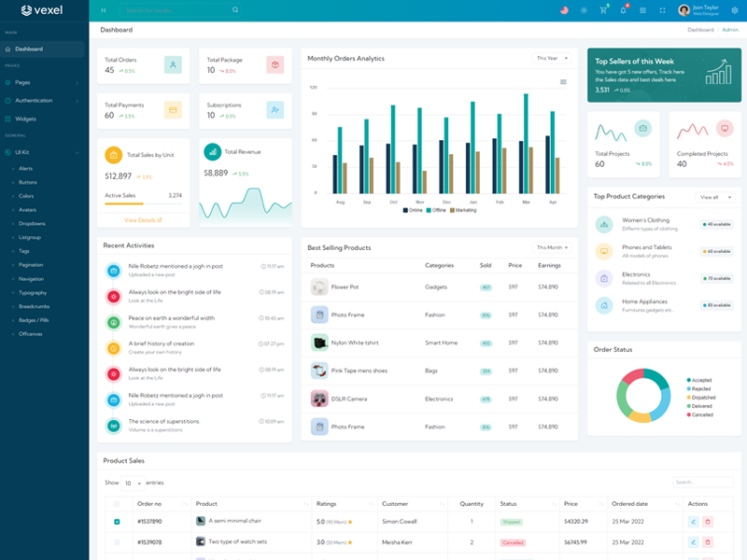This screenshot has width=747, height=560.
Task: Delete order #1537890 using trash icon
Action: (707, 522)
